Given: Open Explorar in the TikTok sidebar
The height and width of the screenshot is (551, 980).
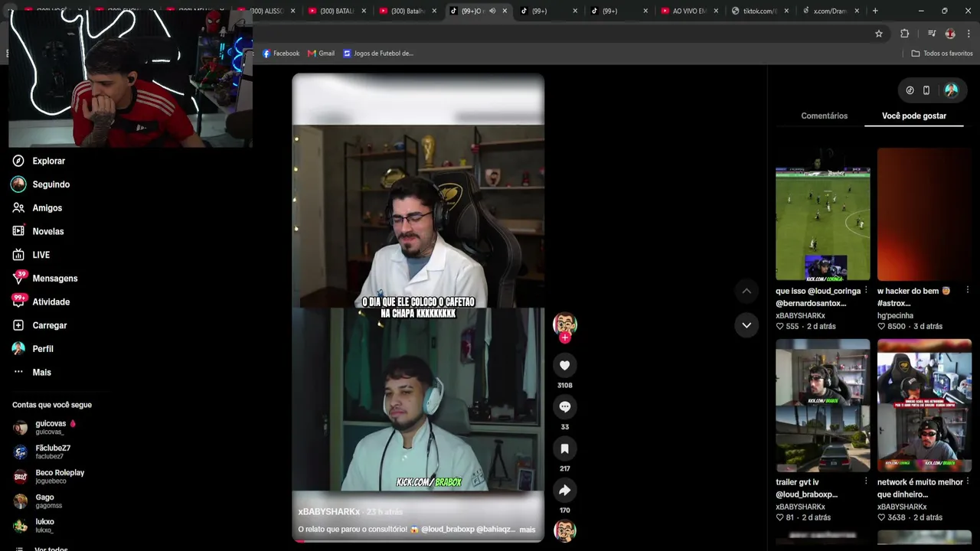Looking at the screenshot, I should click(49, 161).
